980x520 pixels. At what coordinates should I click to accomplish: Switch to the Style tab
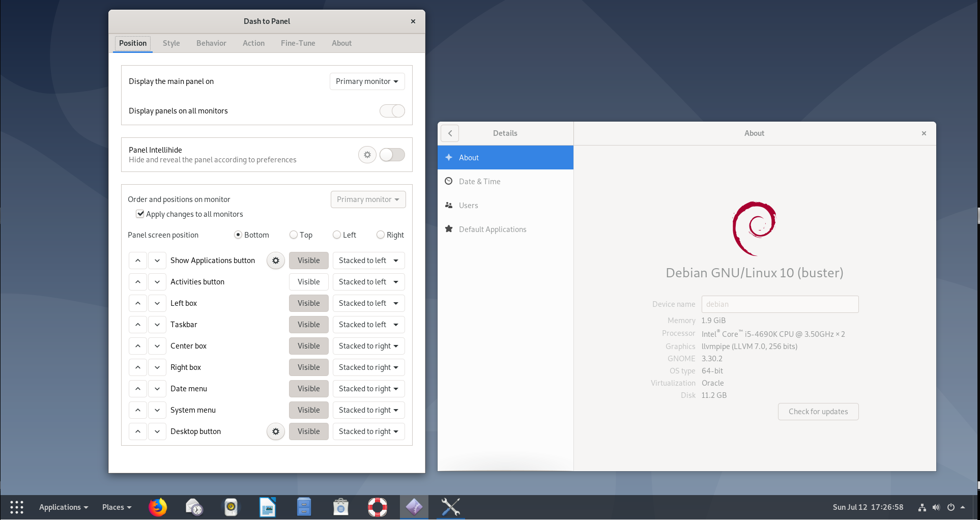[171, 43]
